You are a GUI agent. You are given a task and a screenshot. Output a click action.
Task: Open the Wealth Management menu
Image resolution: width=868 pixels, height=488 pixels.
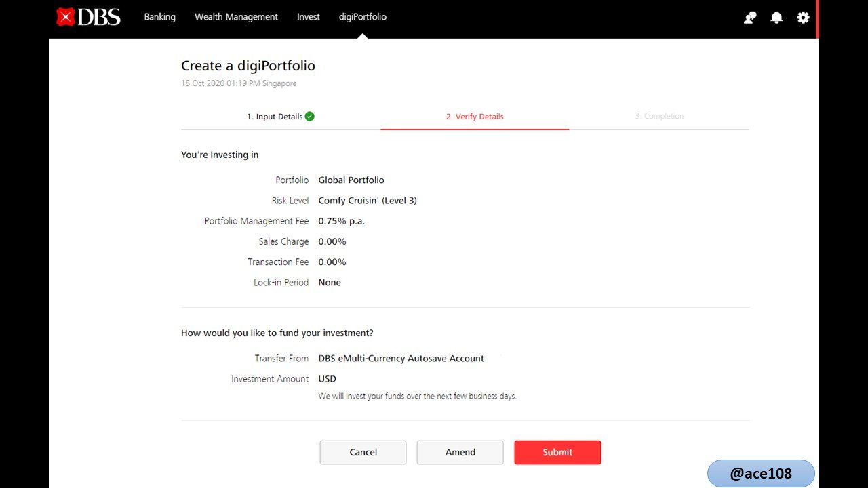236,17
